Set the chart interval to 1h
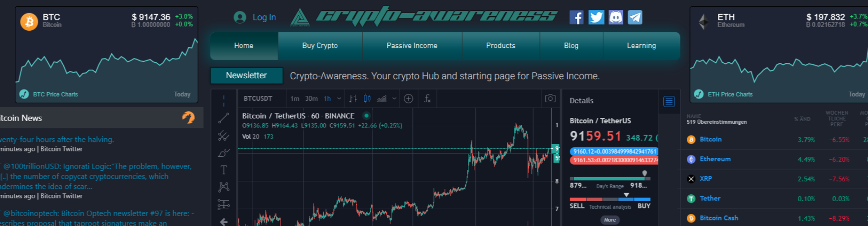Image resolution: width=868 pixels, height=226 pixels. (327, 99)
